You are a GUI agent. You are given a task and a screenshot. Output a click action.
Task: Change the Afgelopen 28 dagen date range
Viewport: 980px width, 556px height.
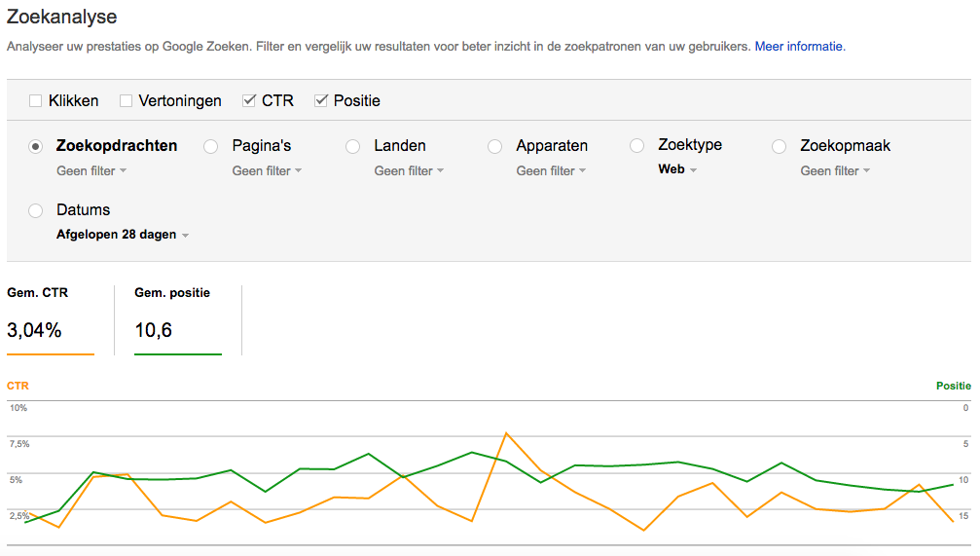[123, 235]
